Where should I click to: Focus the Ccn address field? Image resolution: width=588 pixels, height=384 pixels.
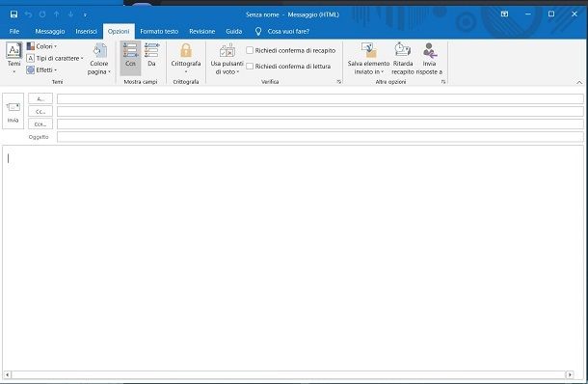[320, 123]
